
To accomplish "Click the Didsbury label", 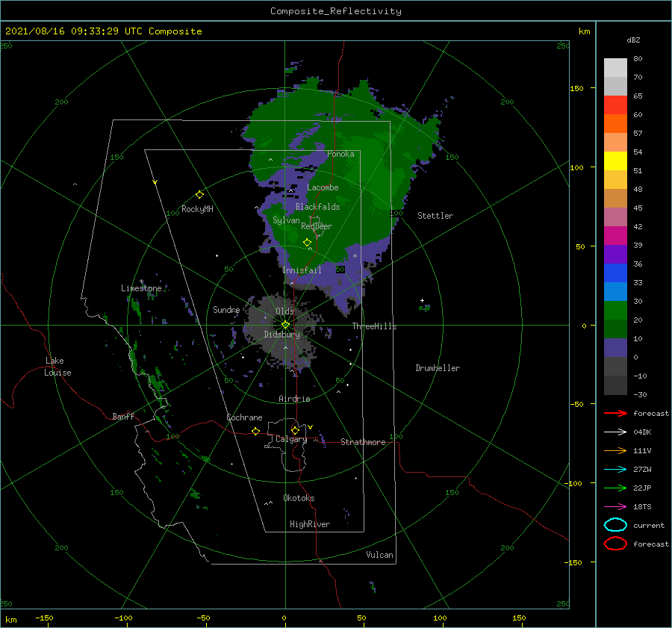I will pos(281,335).
